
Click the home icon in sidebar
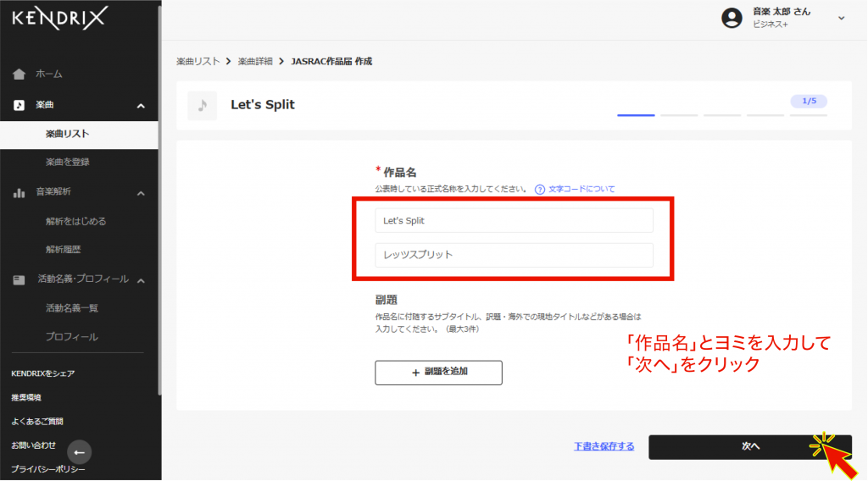19,75
